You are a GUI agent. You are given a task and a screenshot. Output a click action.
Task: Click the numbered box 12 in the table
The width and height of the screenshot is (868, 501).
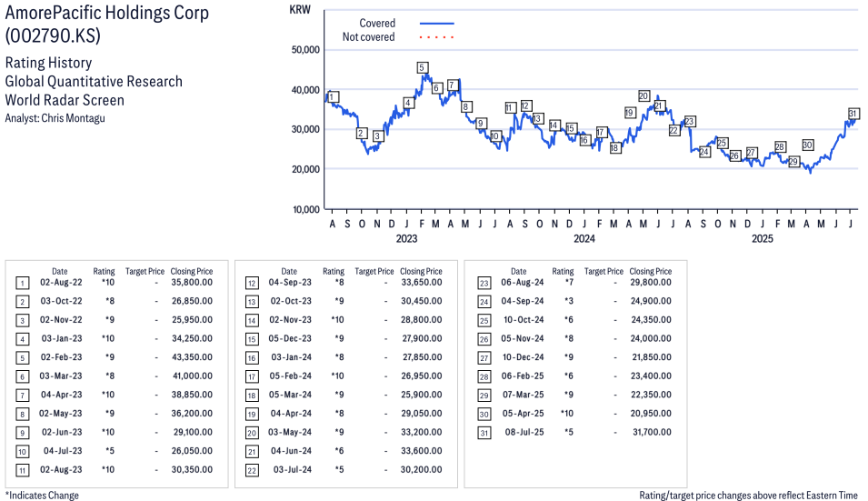coord(252,284)
